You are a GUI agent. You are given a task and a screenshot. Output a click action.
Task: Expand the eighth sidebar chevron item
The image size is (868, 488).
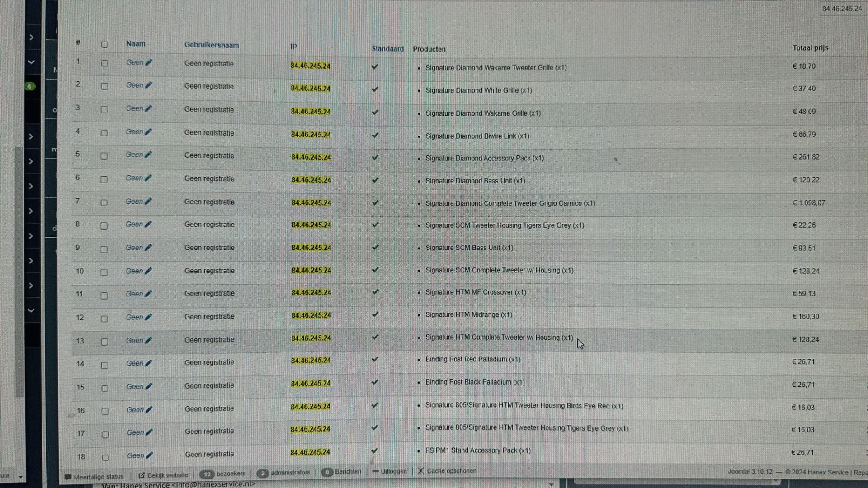[x=31, y=261]
